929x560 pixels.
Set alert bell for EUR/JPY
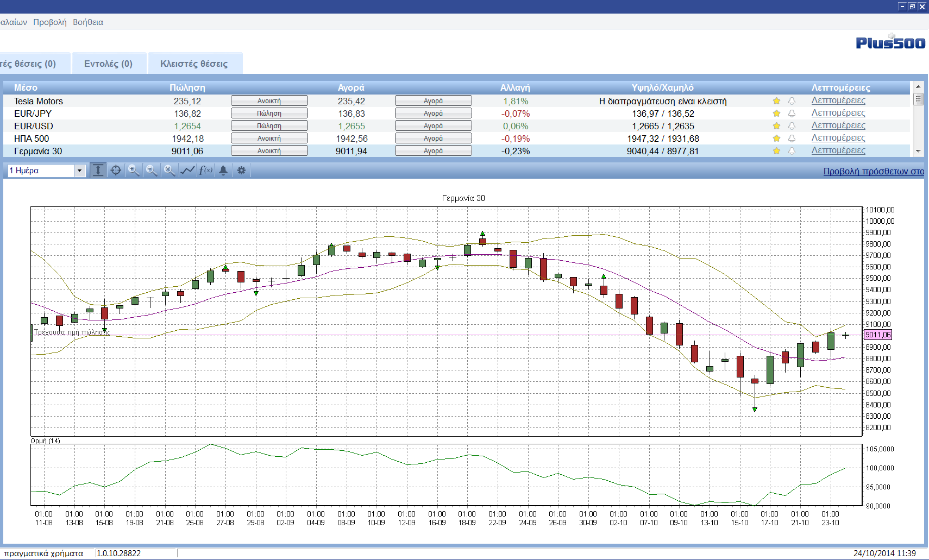792,114
